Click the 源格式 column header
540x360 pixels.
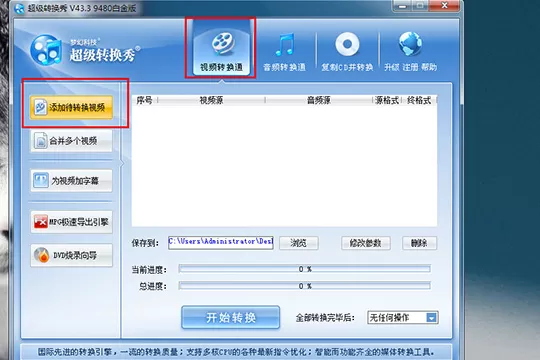(387, 100)
